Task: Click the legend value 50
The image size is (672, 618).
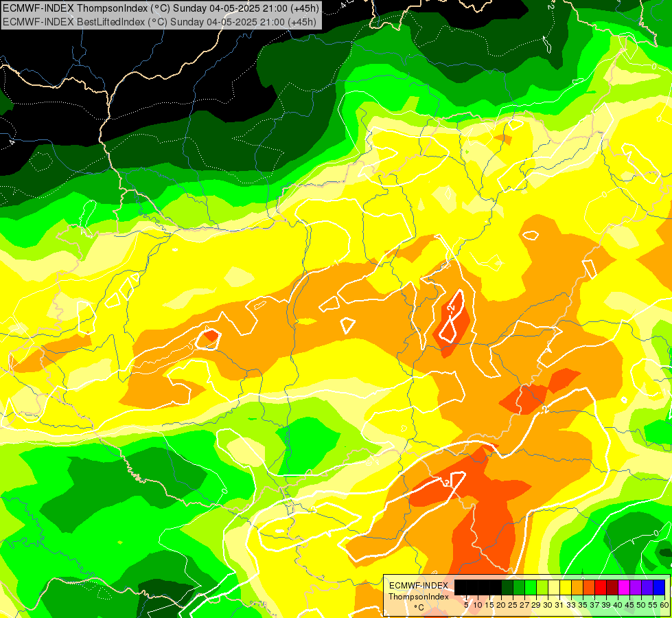Action: click(642, 605)
